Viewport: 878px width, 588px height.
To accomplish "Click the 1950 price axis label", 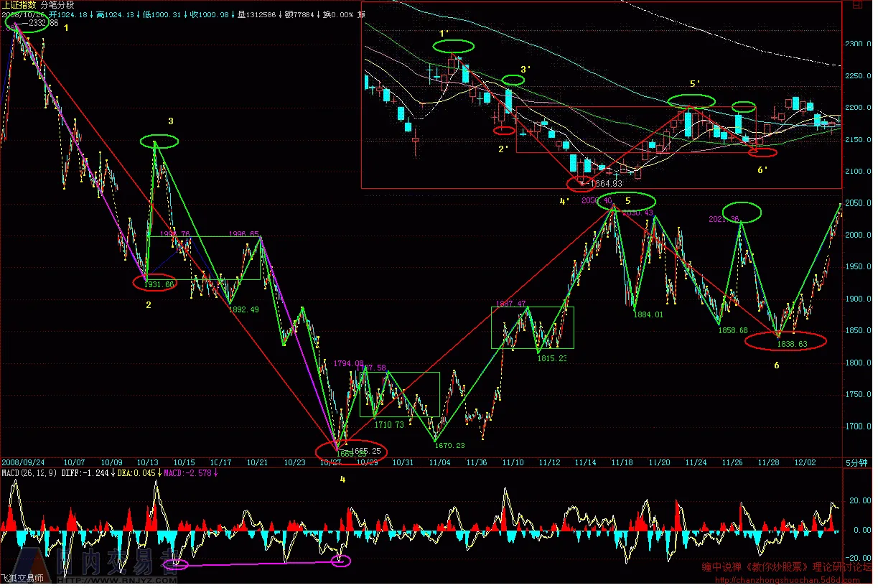I will (x=856, y=267).
